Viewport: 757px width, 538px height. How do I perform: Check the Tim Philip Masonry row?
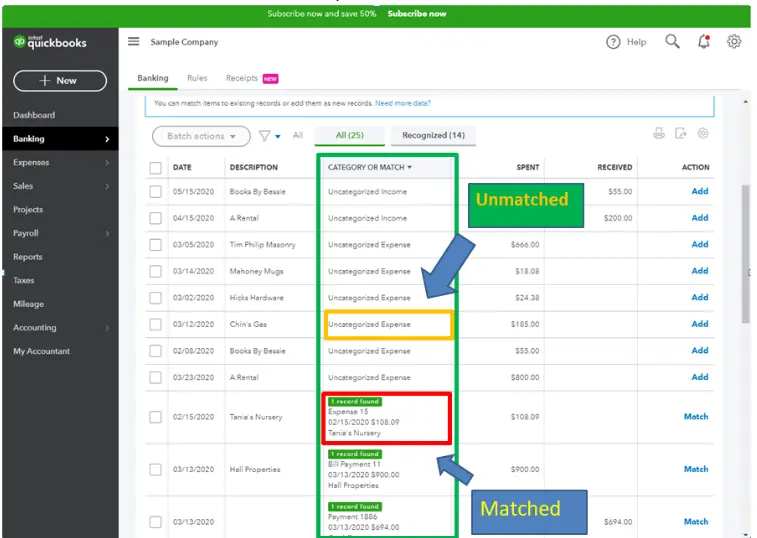point(155,245)
